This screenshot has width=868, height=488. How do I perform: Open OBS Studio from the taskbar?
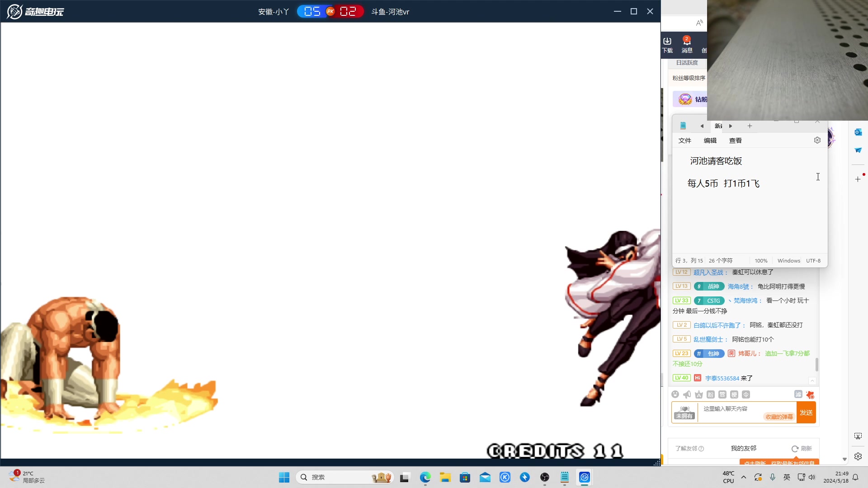tap(545, 477)
